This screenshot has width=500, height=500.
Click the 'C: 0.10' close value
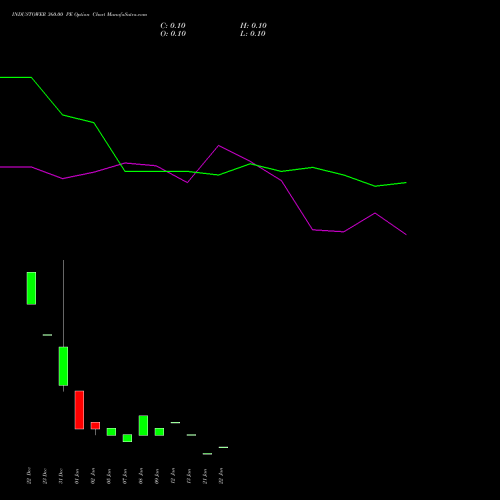click(173, 26)
